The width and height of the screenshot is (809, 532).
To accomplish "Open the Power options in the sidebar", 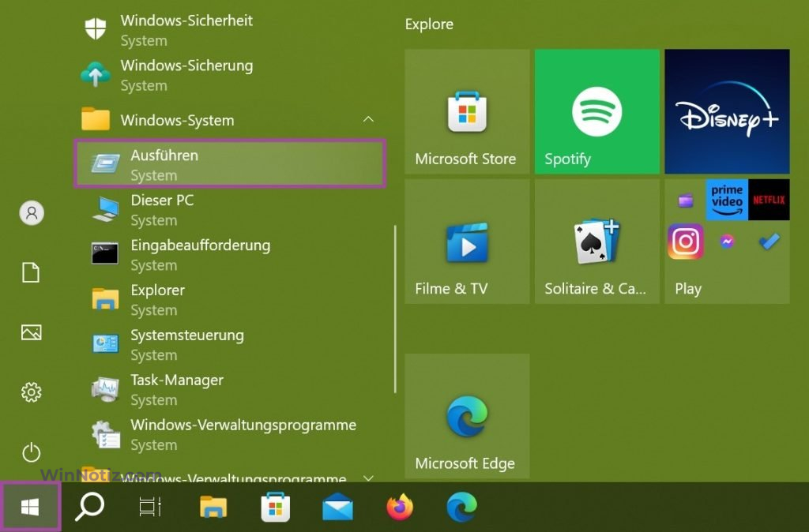I will 30,453.
